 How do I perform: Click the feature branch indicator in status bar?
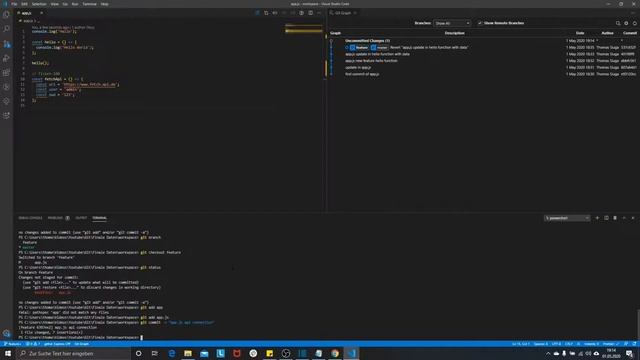click(12, 344)
